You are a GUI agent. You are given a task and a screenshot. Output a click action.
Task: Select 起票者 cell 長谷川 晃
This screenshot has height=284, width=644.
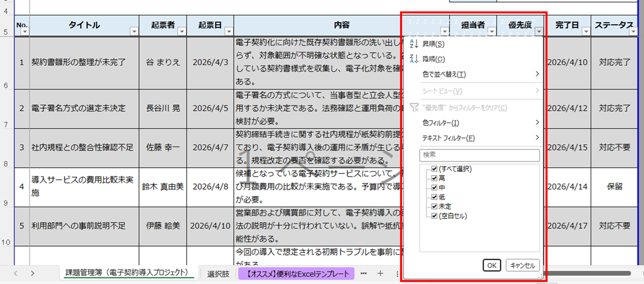[x=163, y=109]
